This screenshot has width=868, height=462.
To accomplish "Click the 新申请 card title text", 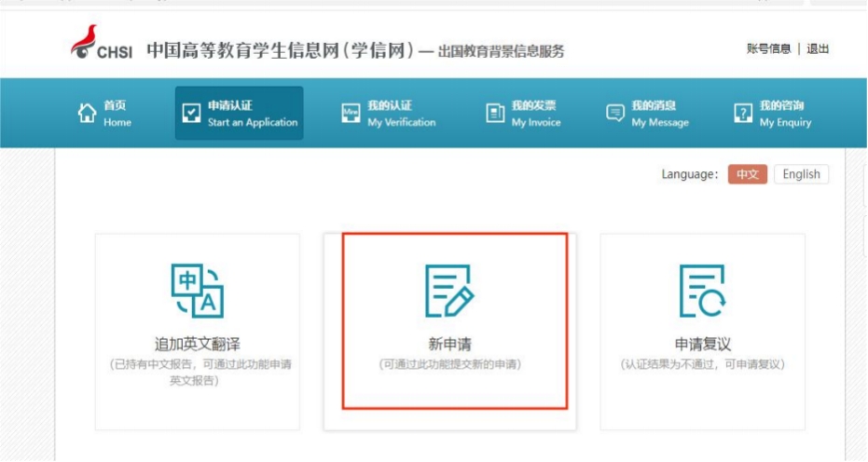I will pyautogui.click(x=449, y=344).
